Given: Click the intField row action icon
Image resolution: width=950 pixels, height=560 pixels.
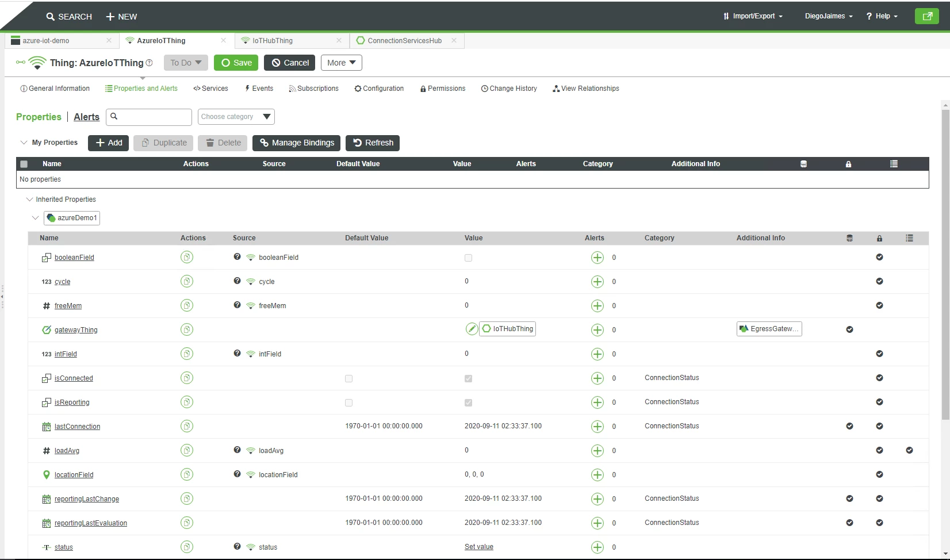Looking at the screenshot, I should click(187, 354).
